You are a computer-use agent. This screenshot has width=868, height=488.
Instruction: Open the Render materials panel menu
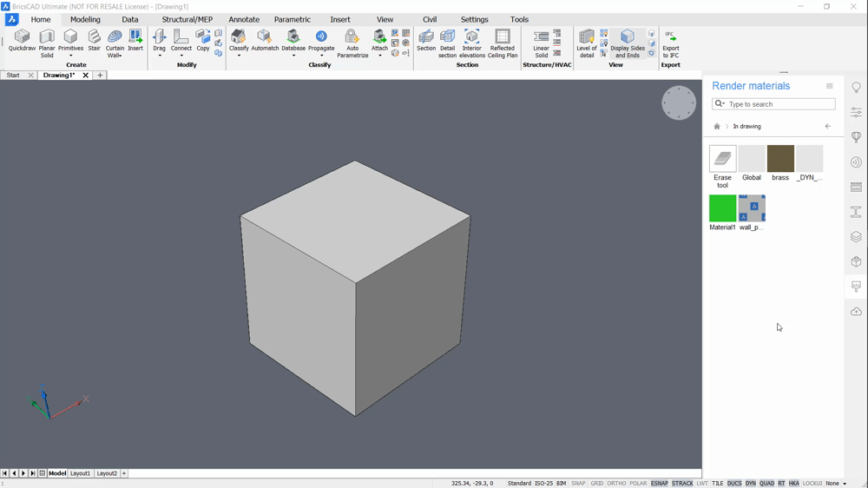(829, 86)
